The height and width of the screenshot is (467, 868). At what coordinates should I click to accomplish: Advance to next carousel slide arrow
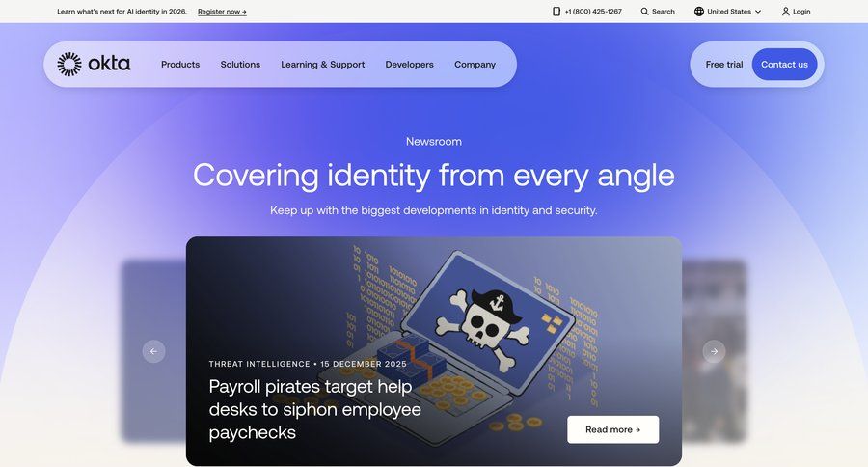(714, 351)
